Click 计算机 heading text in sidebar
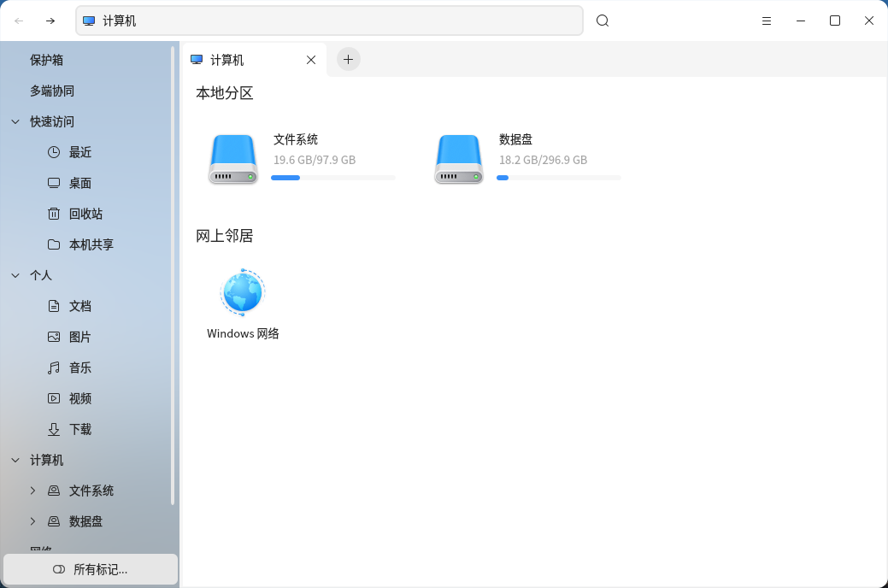 pyautogui.click(x=46, y=460)
